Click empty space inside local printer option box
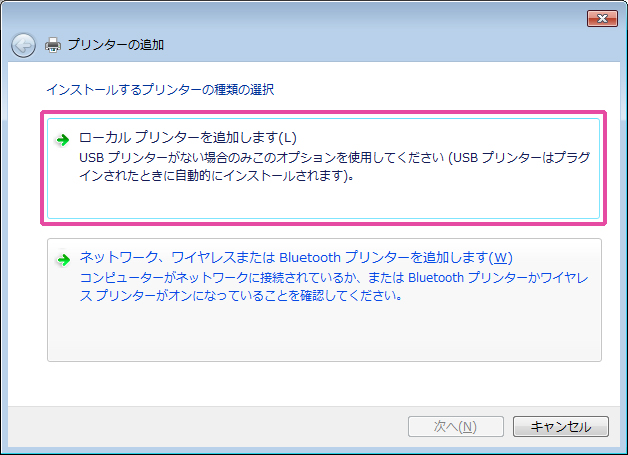This screenshot has height=455, width=628. [320, 200]
